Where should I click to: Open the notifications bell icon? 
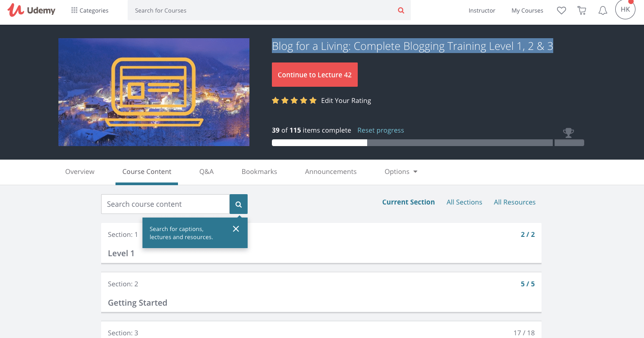(x=603, y=10)
